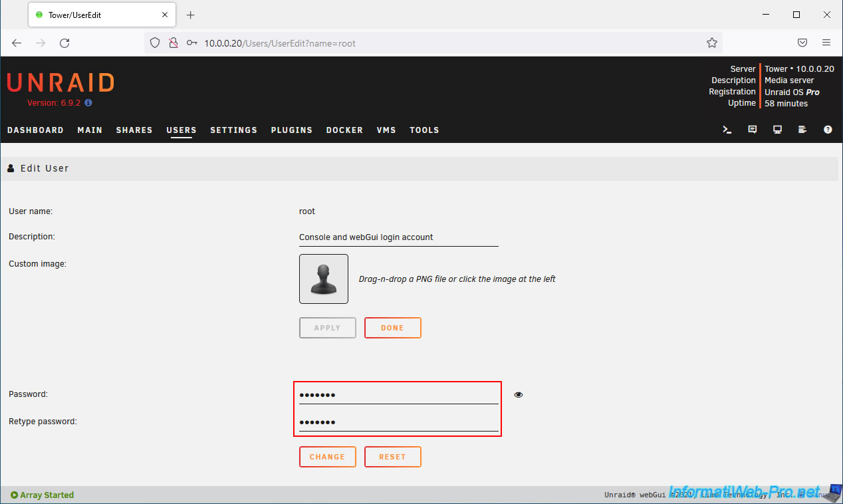Open the Docker menu item
Image resolution: width=843 pixels, height=504 pixels.
(344, 130)
